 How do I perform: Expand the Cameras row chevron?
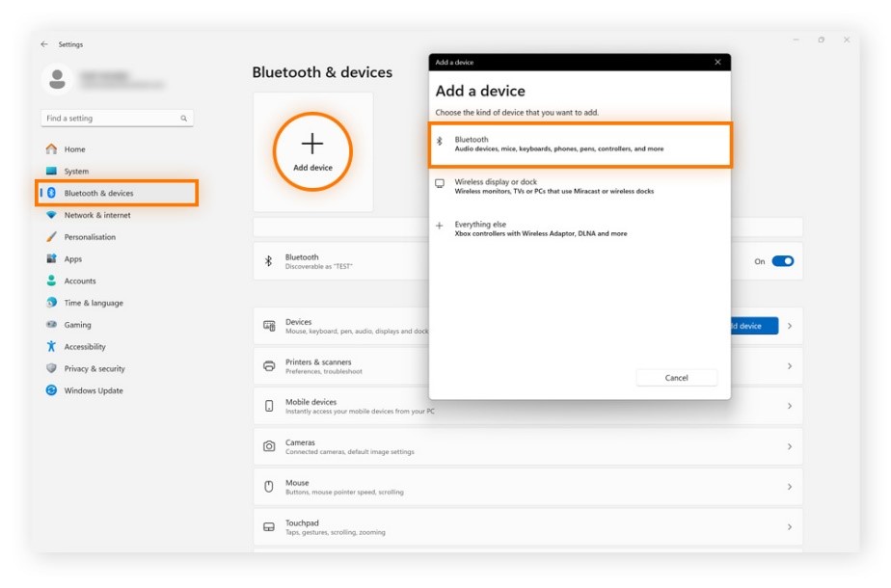pos(790,446)
